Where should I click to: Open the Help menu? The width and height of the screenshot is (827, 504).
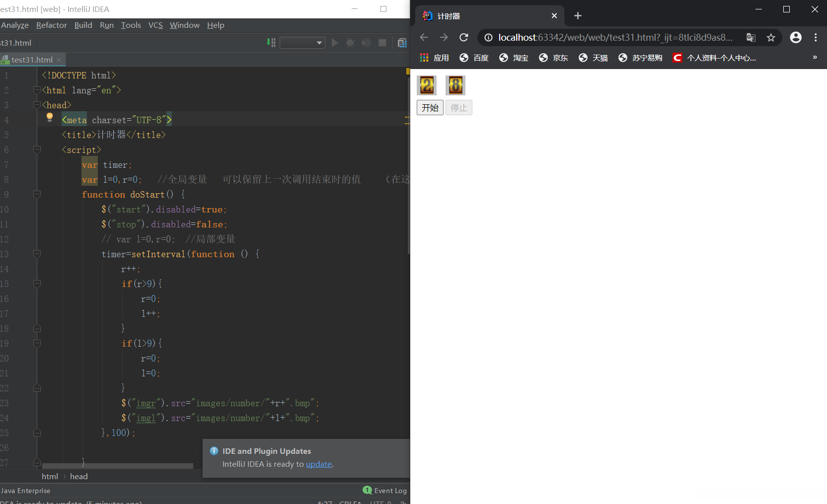point(216,25)
